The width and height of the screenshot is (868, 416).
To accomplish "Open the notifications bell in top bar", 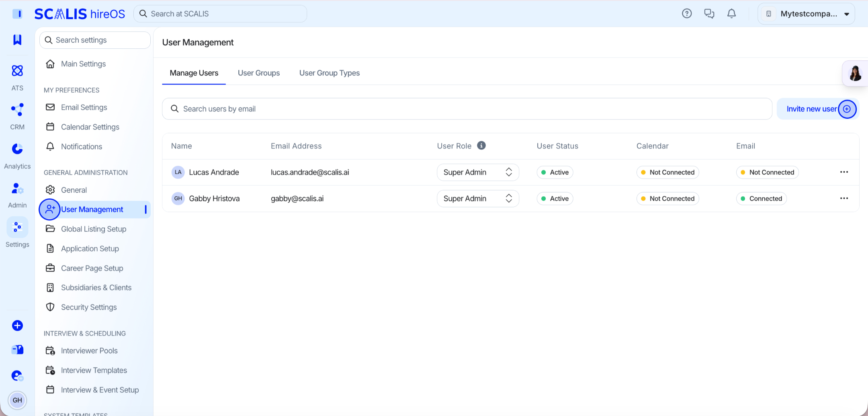I will (x=732, y=14).
